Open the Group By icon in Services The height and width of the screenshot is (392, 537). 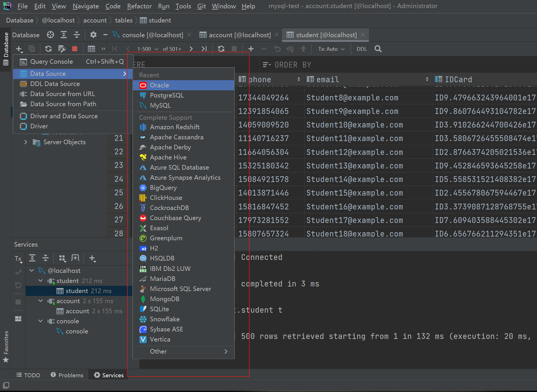coord(62,258)
